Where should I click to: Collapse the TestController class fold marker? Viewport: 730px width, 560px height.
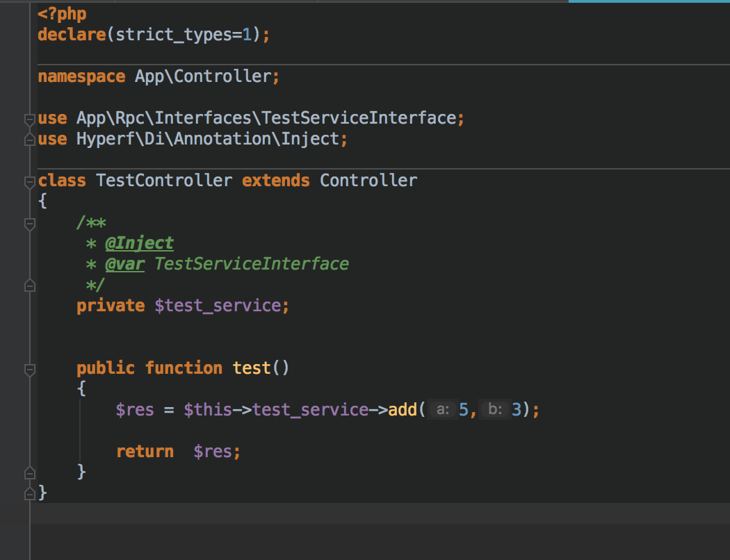(x=29, y=182)
